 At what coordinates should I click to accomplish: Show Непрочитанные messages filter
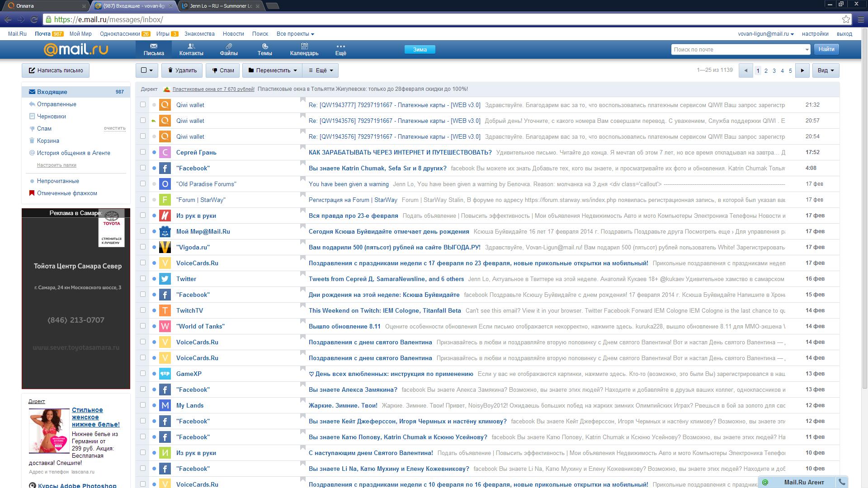[x=58, y=181]
